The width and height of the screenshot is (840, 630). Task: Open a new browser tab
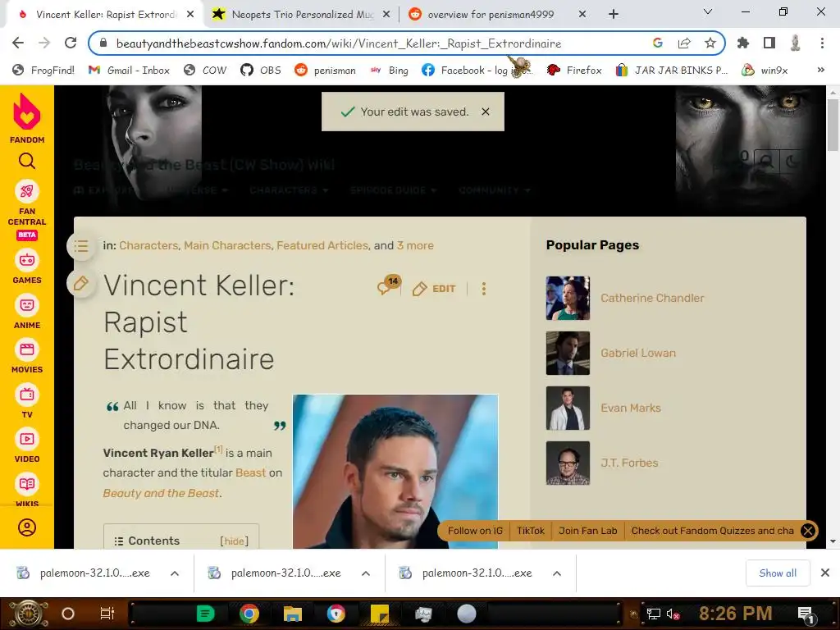click(614, 15)
